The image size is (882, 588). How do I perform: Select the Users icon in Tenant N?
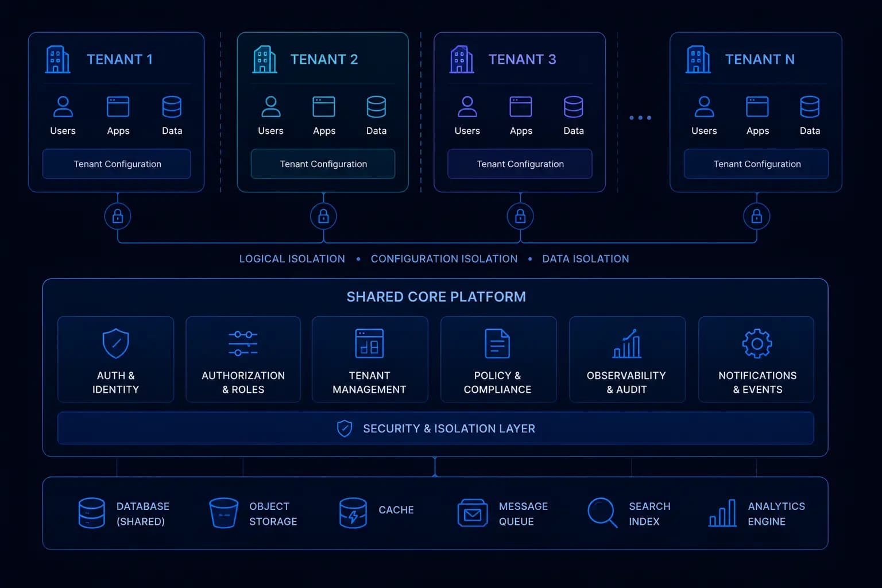[x=705, y=107]
